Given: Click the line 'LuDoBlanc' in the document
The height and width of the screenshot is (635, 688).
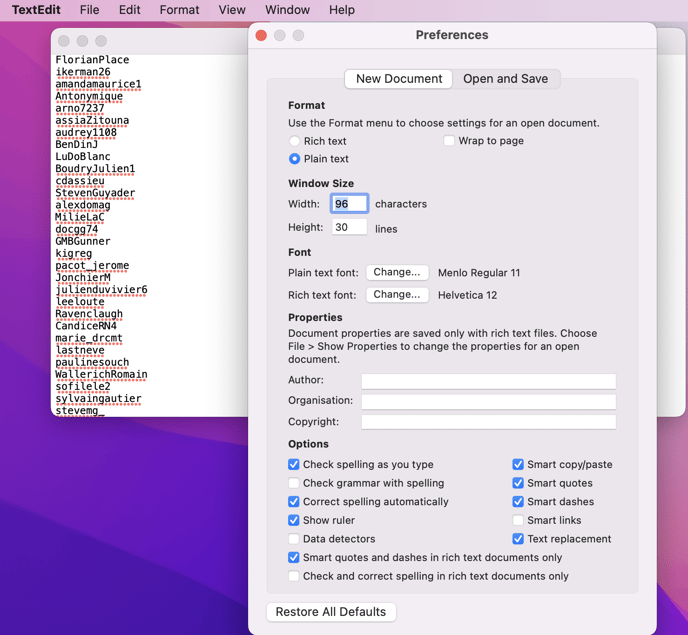Looking at the screenshot, I should [x=83, y=156].
